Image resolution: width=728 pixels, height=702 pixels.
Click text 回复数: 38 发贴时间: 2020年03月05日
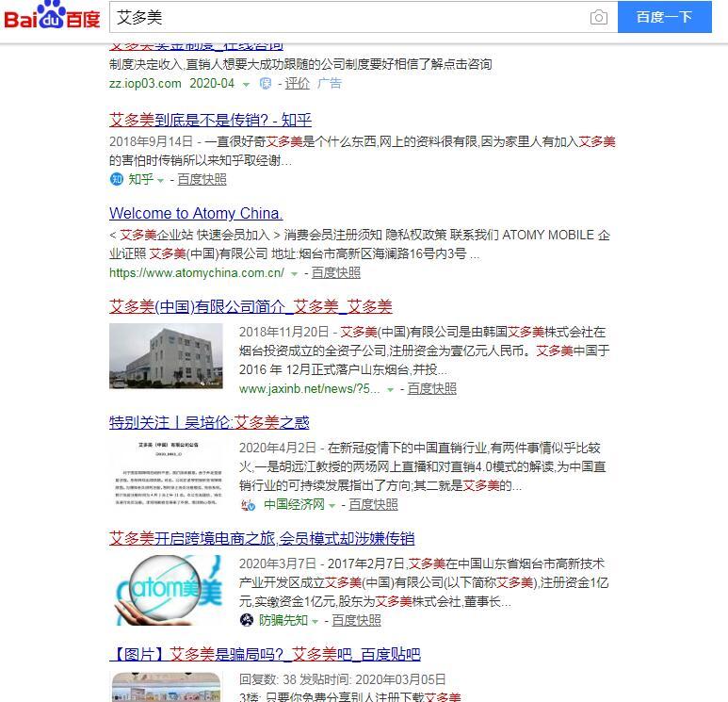click(342, 679)
